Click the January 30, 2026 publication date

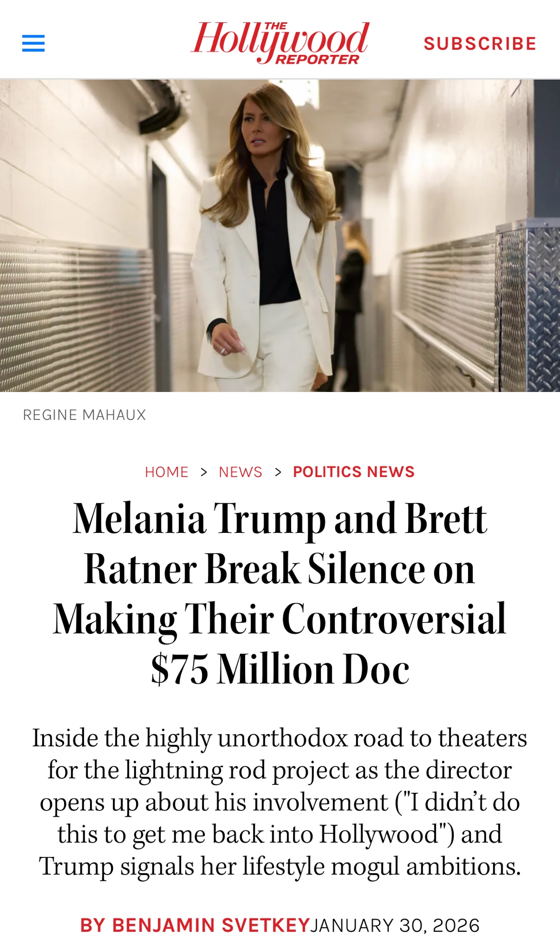(395, 925)
